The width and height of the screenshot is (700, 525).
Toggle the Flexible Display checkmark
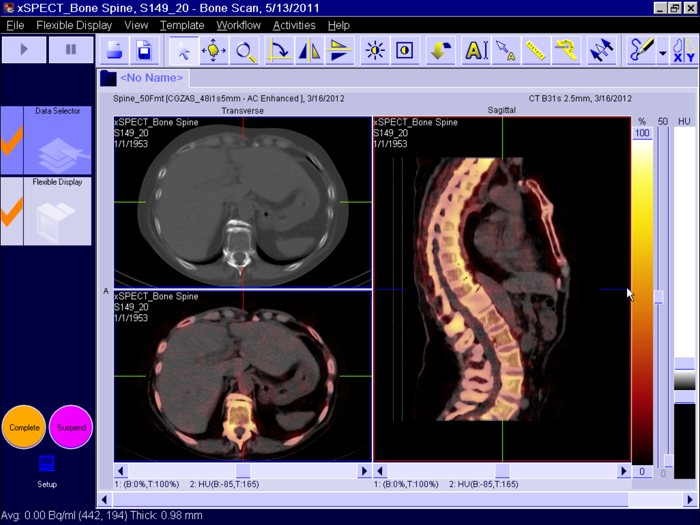[x=12, y=211]
